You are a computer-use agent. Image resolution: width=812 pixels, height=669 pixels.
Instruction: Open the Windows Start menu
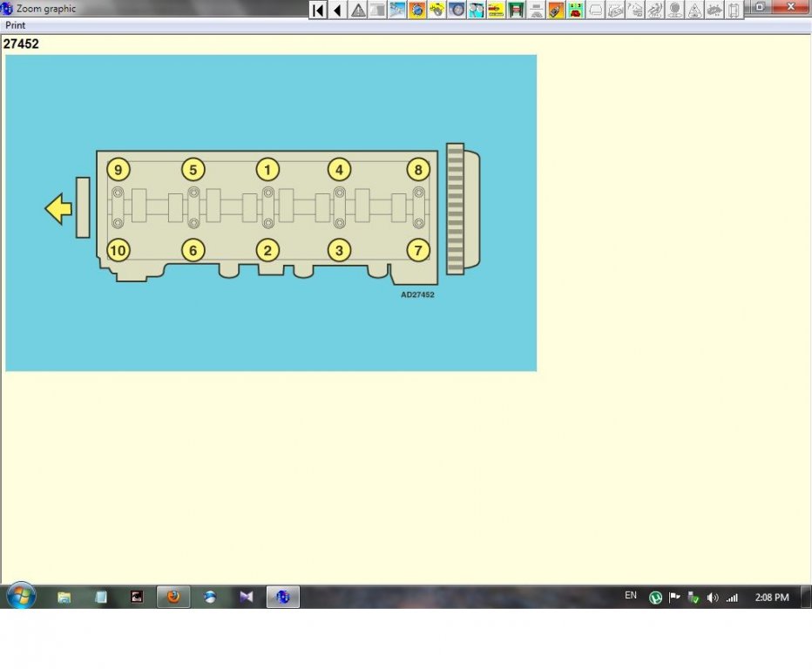click(x=21, y=597)
